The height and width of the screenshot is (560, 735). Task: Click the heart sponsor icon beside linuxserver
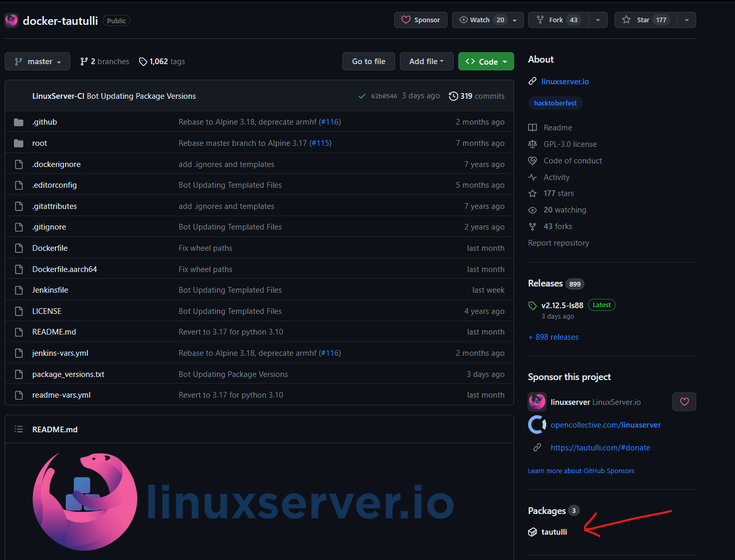[x=684, y=402]
